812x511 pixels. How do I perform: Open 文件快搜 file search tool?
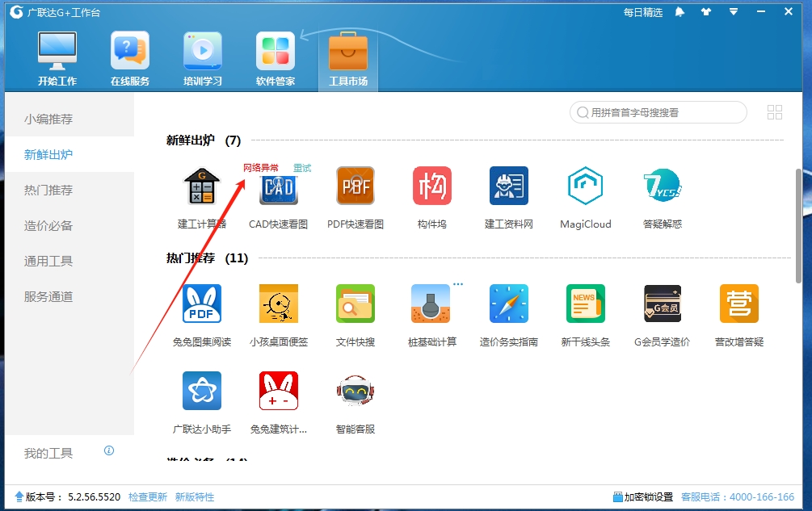pos(356,304)
